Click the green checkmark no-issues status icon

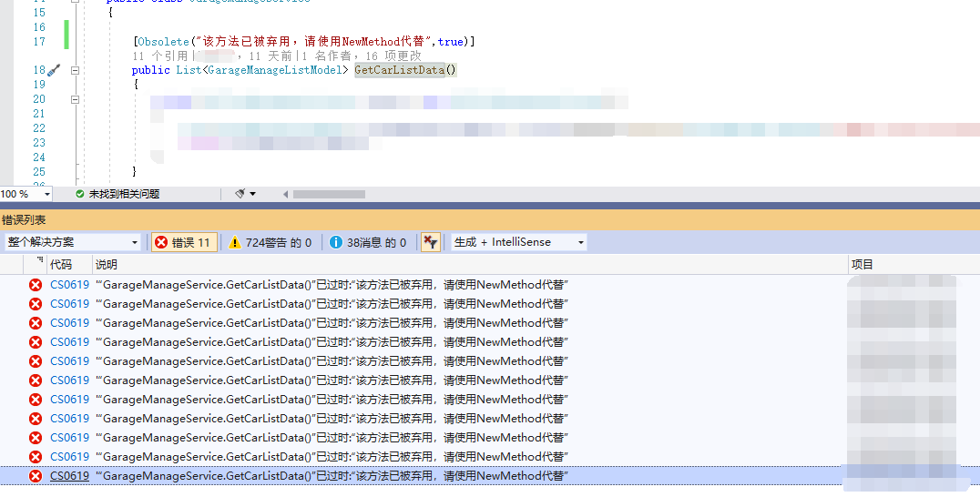tap(79, 194)
